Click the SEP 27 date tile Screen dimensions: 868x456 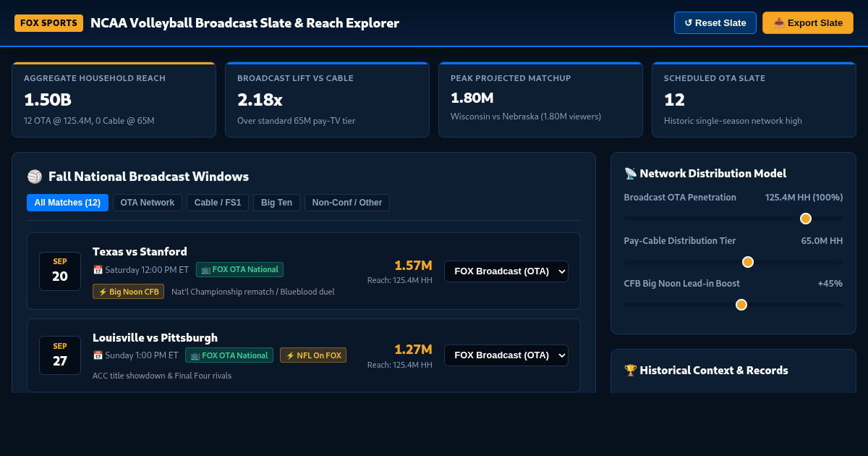[x=60, y=355]
